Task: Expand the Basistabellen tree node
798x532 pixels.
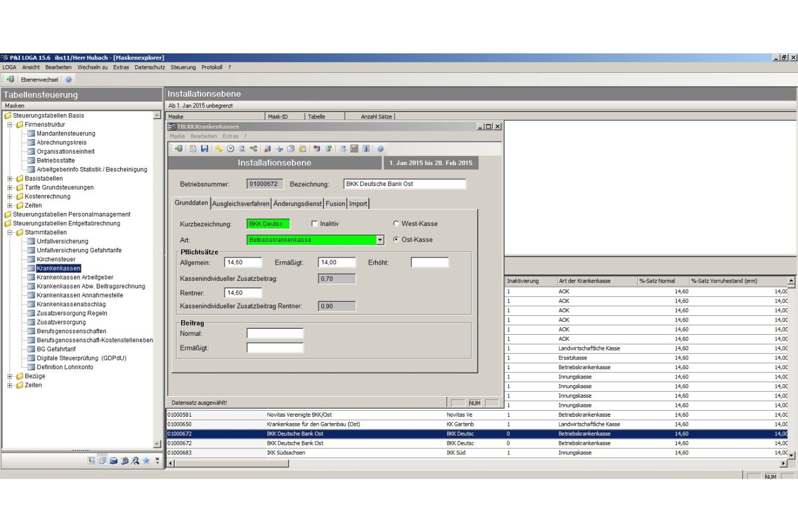Action: click(10, 178)
